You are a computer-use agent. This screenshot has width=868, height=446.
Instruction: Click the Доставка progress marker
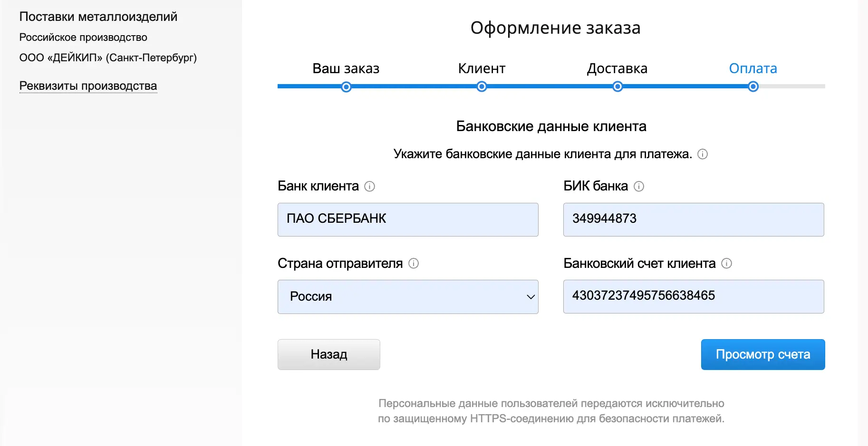tap(617, 87)
